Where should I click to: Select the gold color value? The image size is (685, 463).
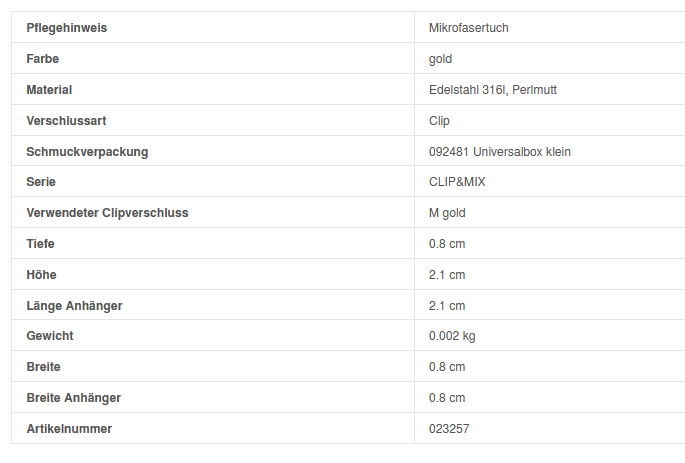(440, 59)
